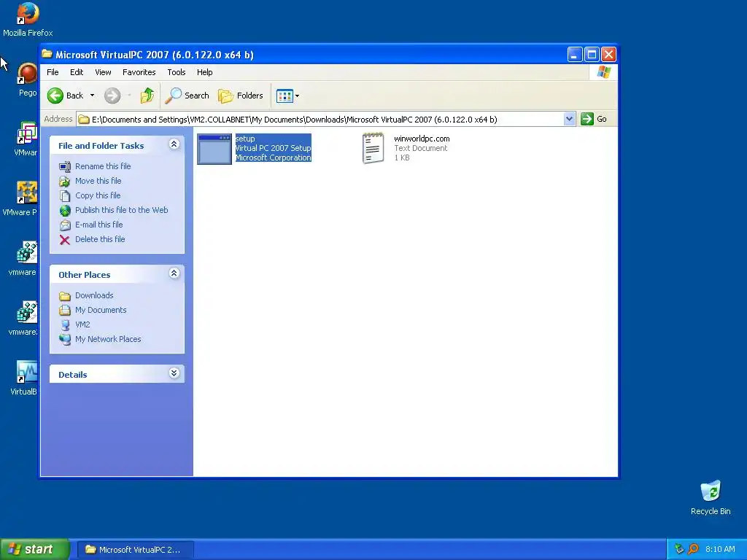The image size is (747, 560).
Task: Click Microsoft VirtualPC taskbar button
Action: 135,550
